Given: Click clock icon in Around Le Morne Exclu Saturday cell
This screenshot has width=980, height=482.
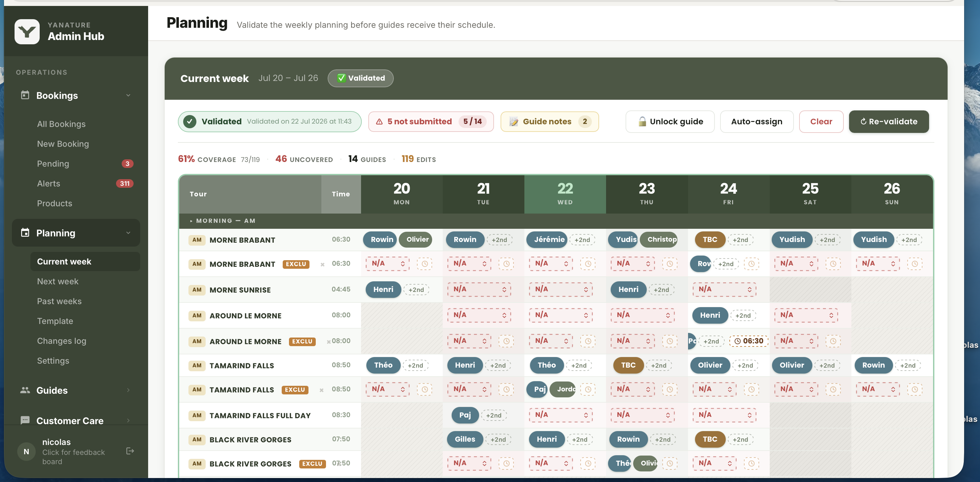Looking at the screenshot, I should pyautogui.click(x=833, y=341).
